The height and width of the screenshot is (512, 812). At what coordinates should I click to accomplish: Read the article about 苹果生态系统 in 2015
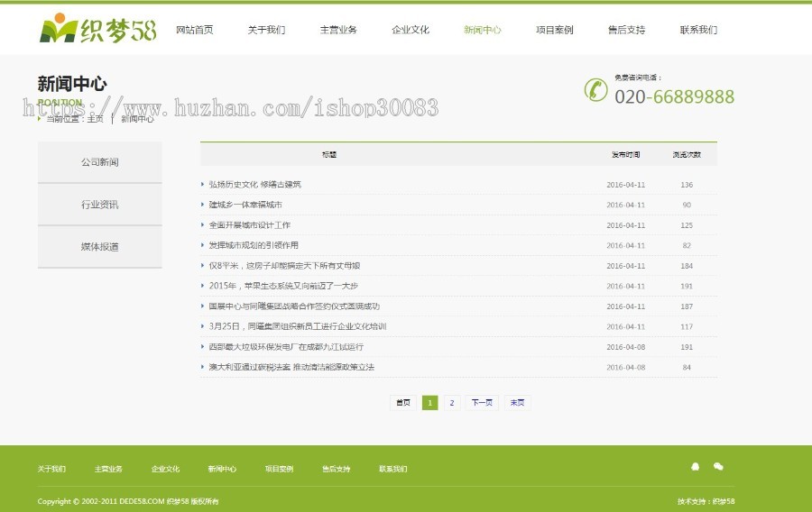[x=282, y=286]
